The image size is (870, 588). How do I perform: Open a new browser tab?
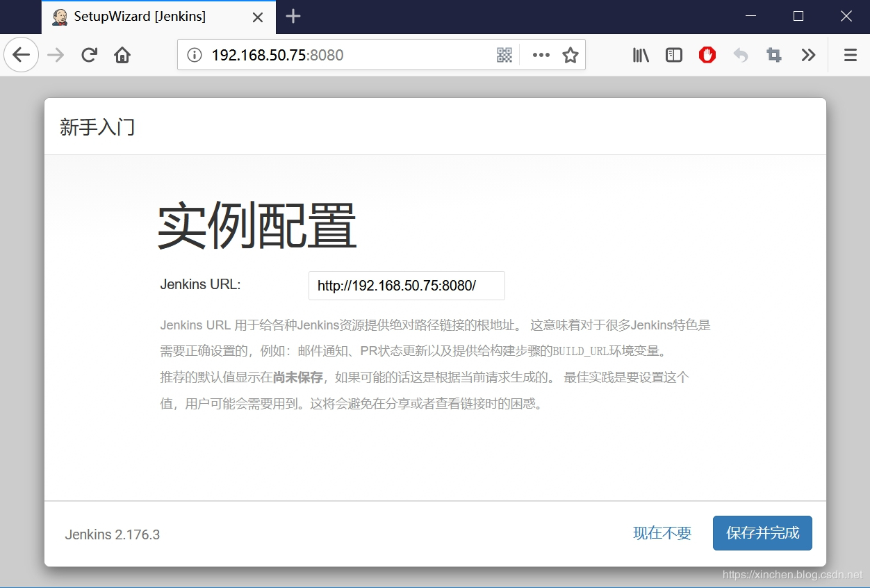[293, 17]
